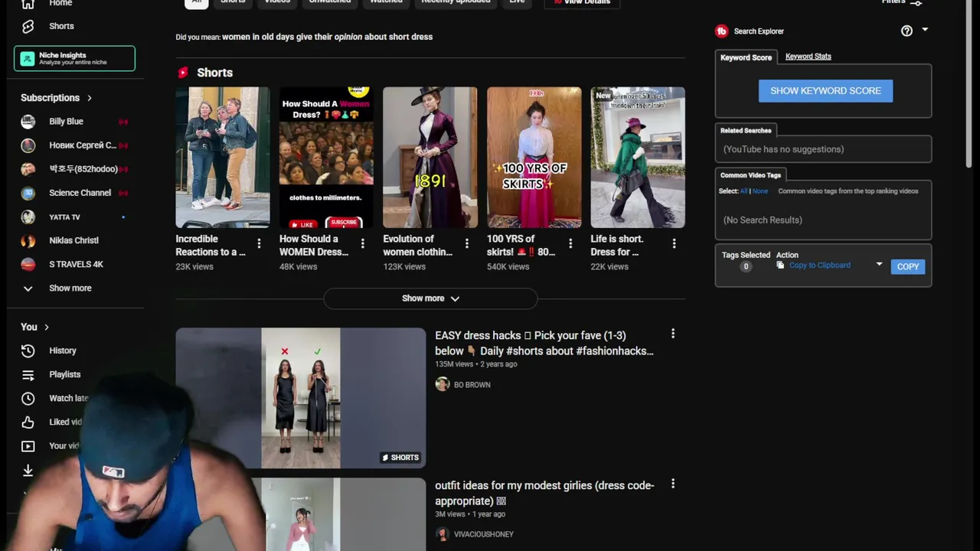Viewport: 980px width, 551px height.
Task: Switch to the Keyword Stats tab
Action: 808,57
